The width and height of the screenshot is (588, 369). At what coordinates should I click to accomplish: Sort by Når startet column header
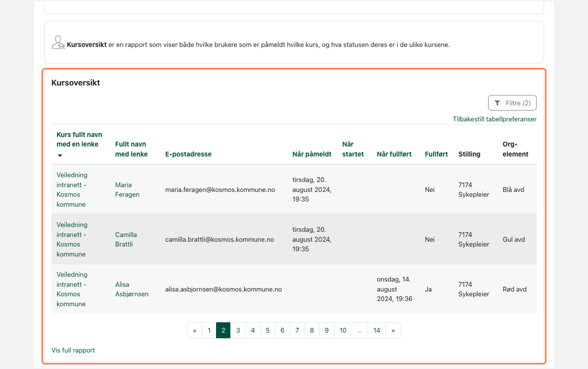tap(353, 149)
